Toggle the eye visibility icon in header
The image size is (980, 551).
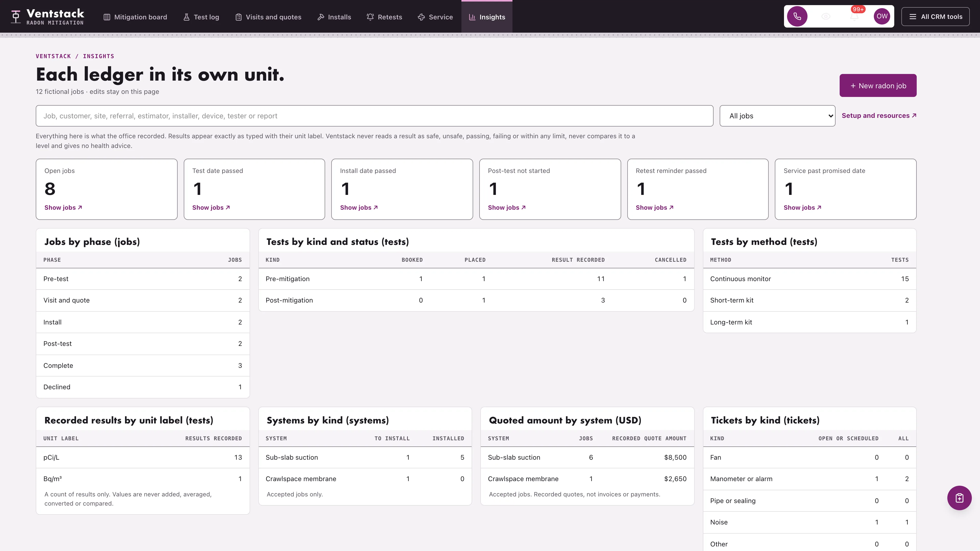(x=826, y=16)
